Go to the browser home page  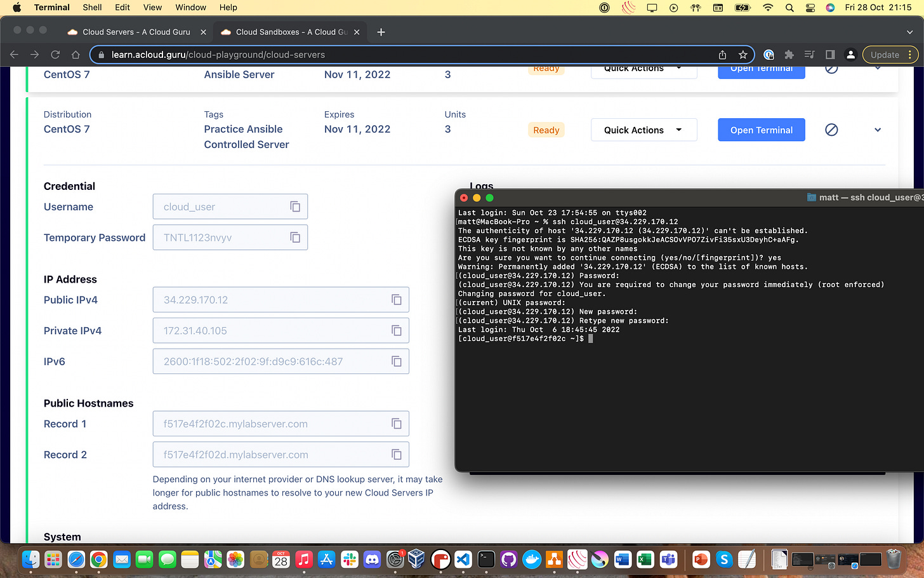[76, 55]
